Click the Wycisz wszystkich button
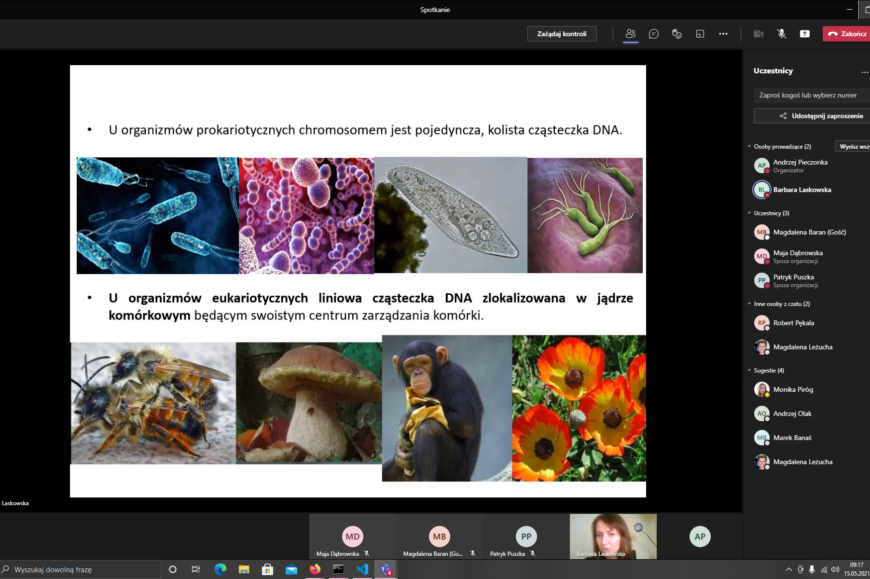This screenshot has height=579, width=870. 853,146
